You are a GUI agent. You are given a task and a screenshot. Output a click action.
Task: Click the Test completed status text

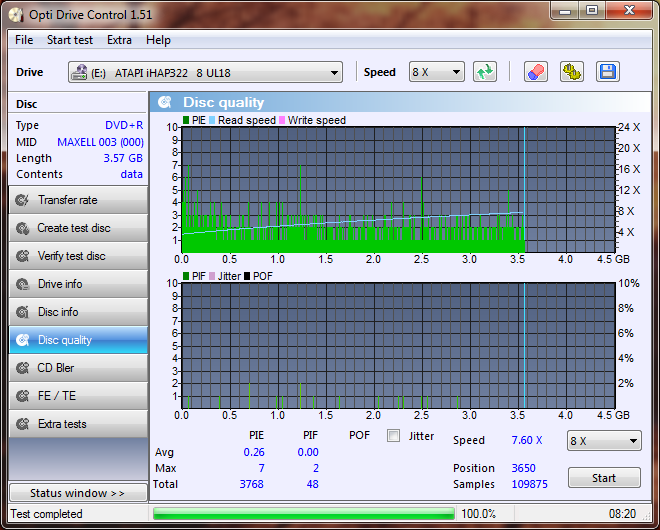pyautogui.click(x=46, y=514)
